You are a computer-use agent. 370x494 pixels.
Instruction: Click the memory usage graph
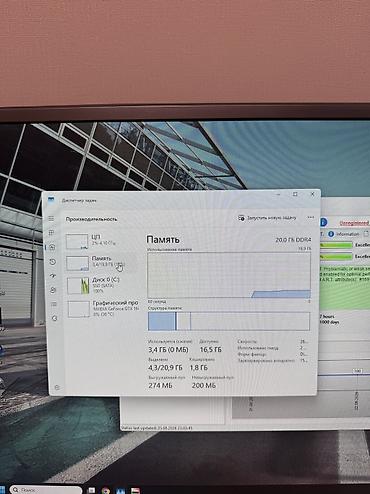(229, 275)
